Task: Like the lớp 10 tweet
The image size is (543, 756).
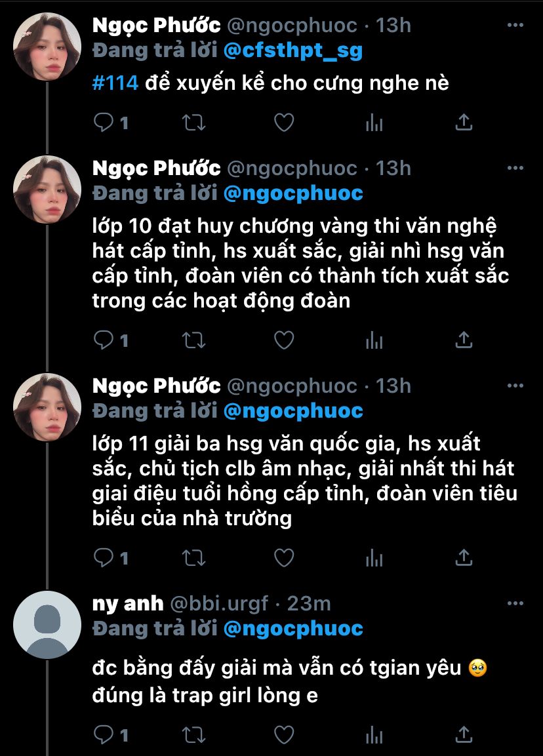Action: (x=283, y=340)
